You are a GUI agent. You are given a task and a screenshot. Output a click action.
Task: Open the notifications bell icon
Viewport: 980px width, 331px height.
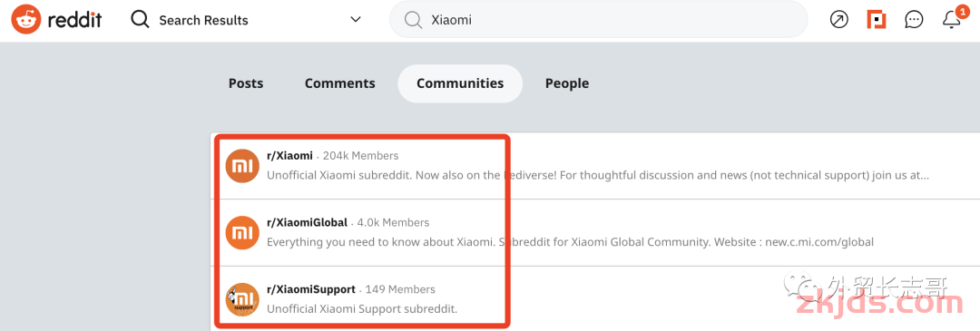[951, 19]
